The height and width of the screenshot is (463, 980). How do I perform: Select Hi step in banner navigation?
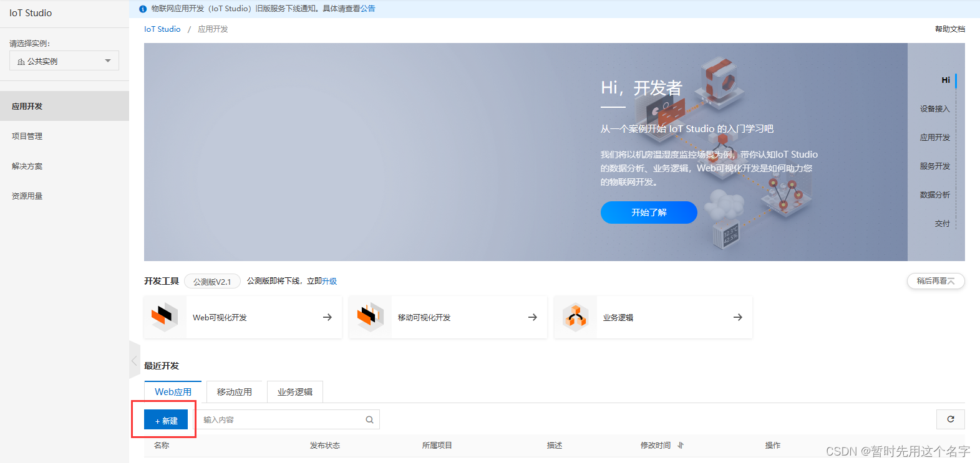tap(946, 80)
